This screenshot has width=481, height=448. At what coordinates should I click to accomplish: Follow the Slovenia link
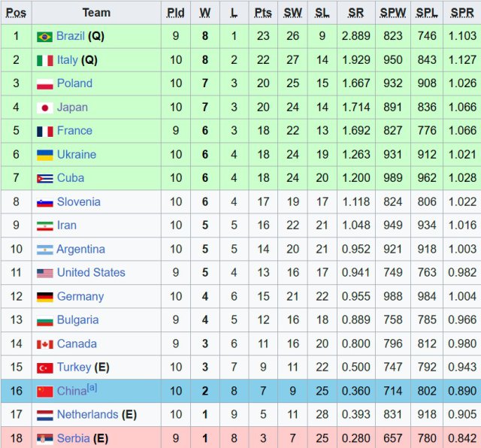78,202
